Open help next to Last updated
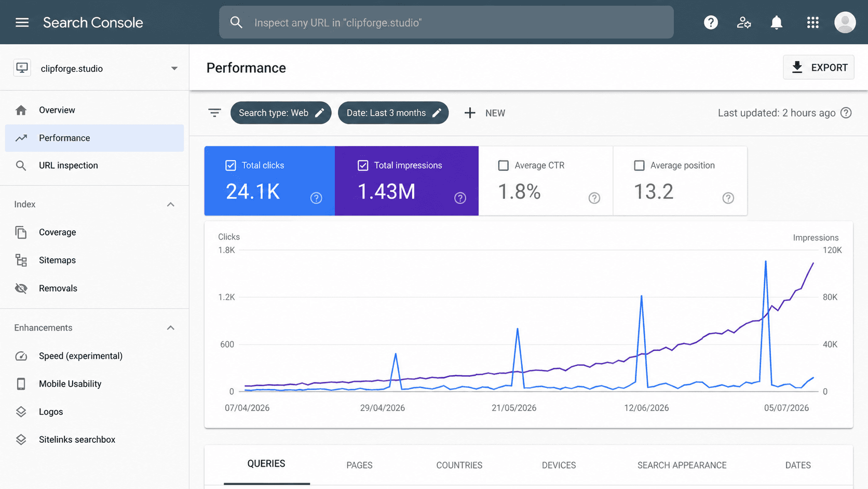The image size is (868, 489). tap(846, 113)
